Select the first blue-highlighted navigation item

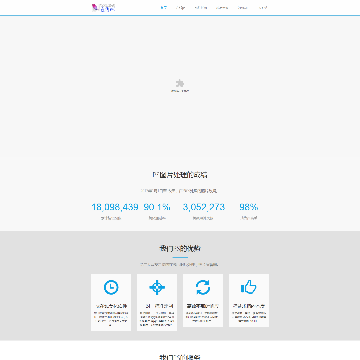[x=164, y=7]
